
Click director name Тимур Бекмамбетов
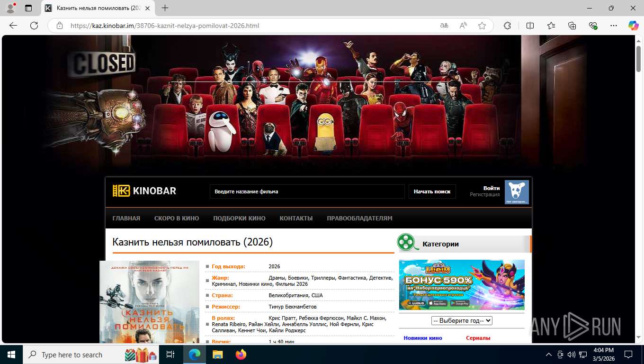coord(293,307)
